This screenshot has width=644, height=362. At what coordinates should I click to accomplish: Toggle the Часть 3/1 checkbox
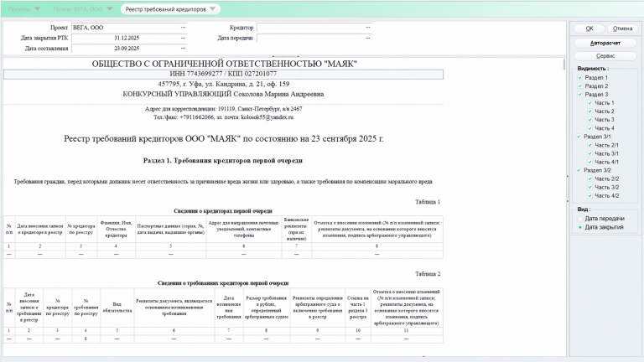[589, 153]
